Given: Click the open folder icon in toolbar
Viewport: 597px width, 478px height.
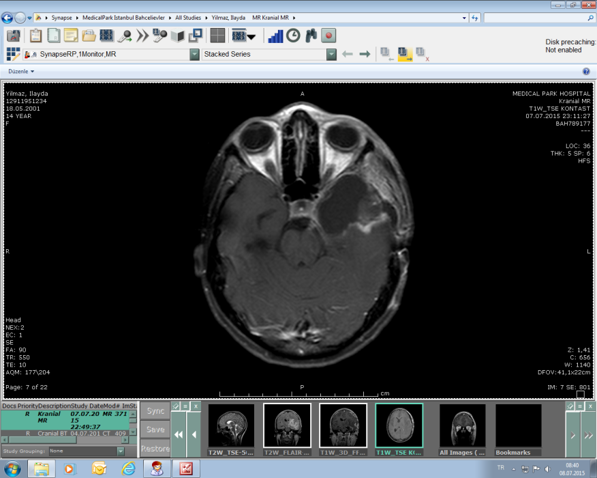Looking at the screenshot, I should [89, 35].
